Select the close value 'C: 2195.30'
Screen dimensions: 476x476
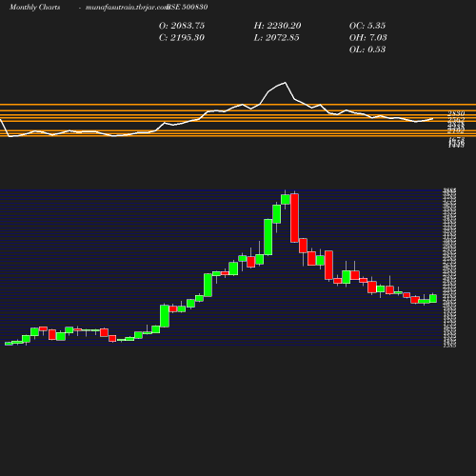click(x=182, y=38)
